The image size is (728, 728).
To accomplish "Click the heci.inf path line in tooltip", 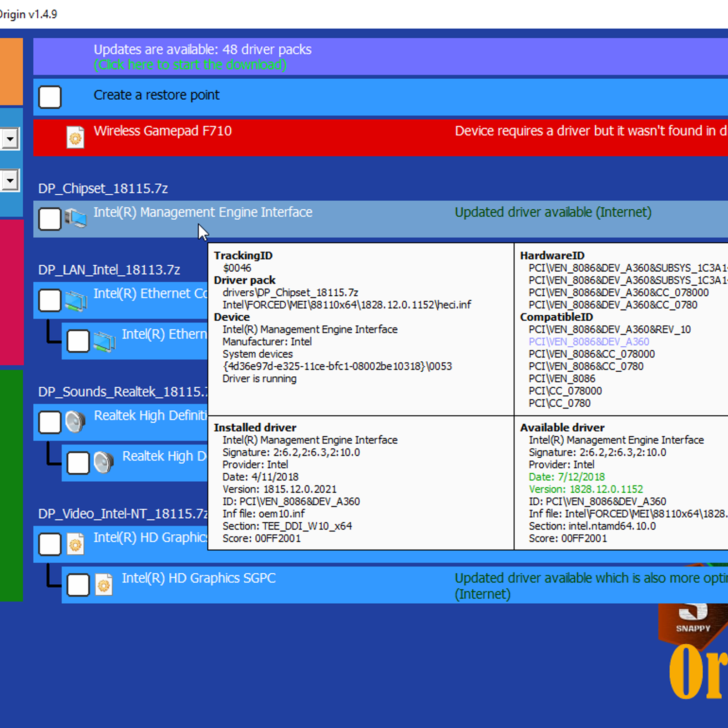I will point(347,305).
